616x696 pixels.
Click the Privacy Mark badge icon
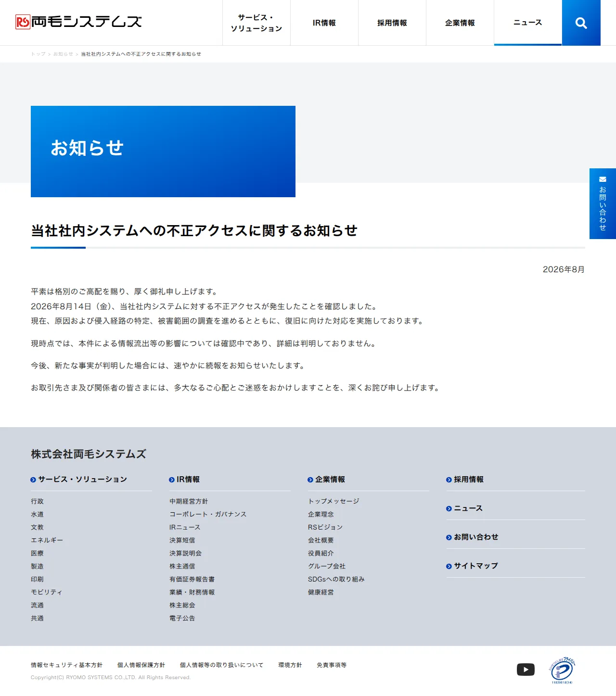point(562,671)
